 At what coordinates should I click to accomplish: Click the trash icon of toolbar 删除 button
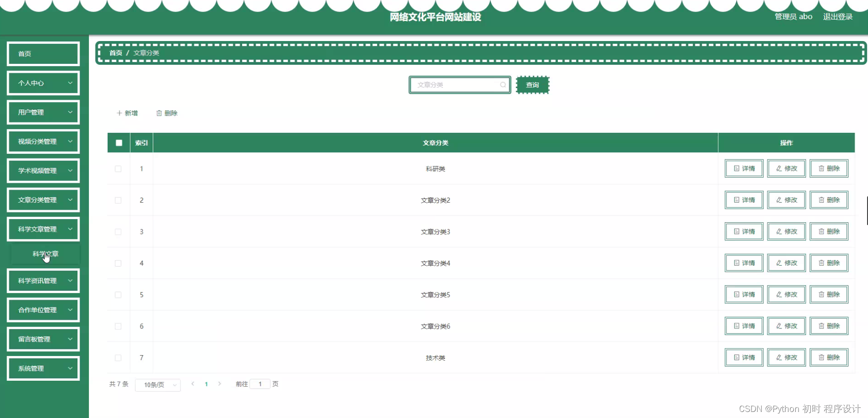(159, 113)
